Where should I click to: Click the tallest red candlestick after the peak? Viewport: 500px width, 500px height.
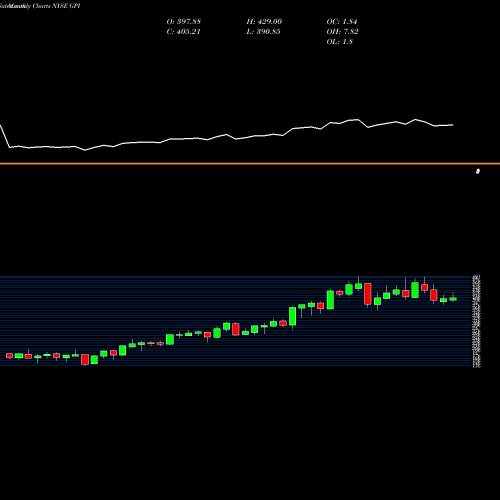click(x=368, y=294)
